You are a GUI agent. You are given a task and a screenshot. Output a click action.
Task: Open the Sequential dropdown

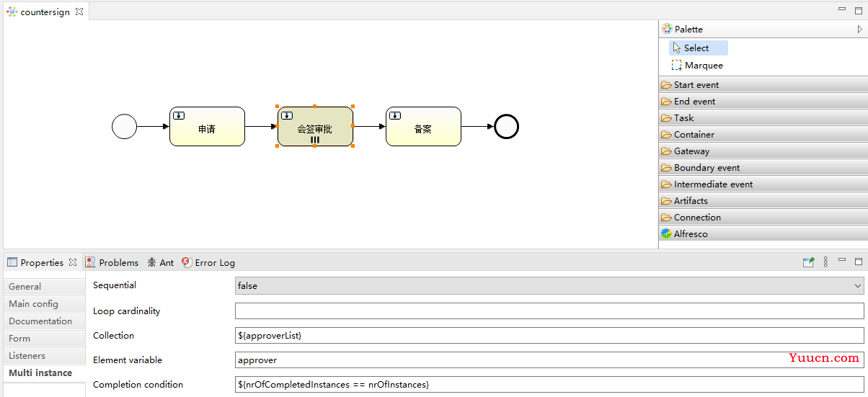(x=549, y=286)
